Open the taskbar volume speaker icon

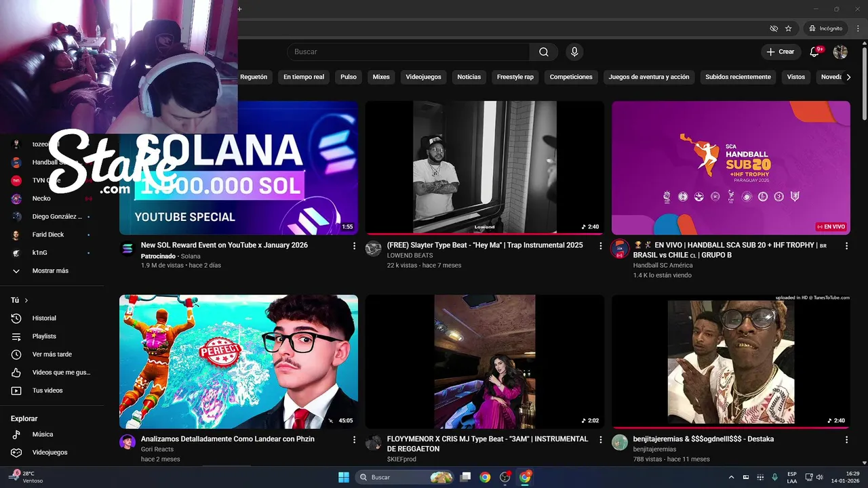pos(820,477)
